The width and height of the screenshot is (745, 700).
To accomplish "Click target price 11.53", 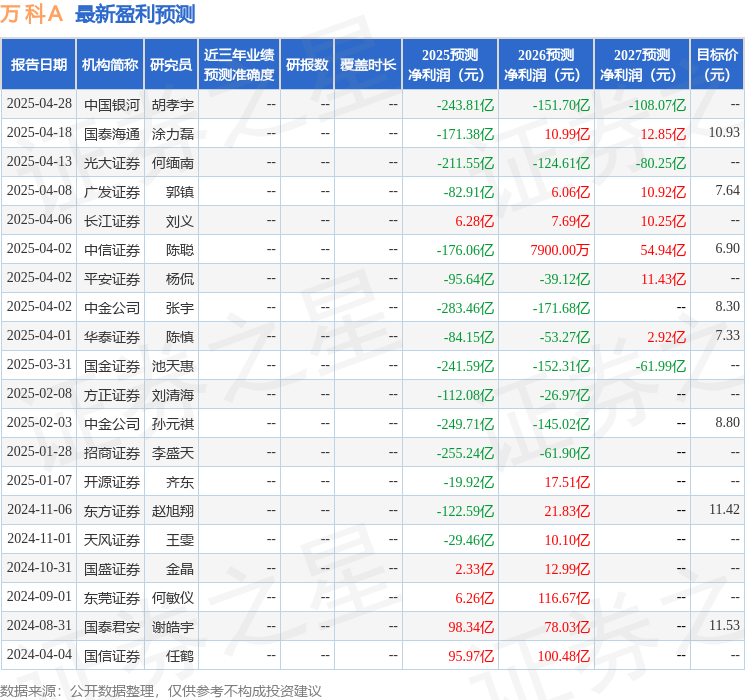I will point(724,625).
